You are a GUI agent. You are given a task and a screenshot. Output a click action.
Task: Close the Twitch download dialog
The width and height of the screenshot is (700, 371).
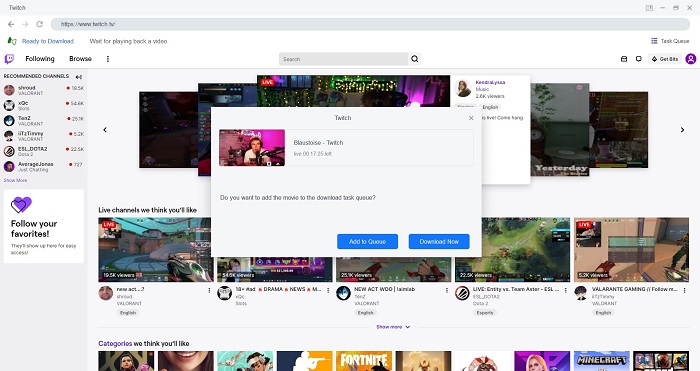(471, 118)
